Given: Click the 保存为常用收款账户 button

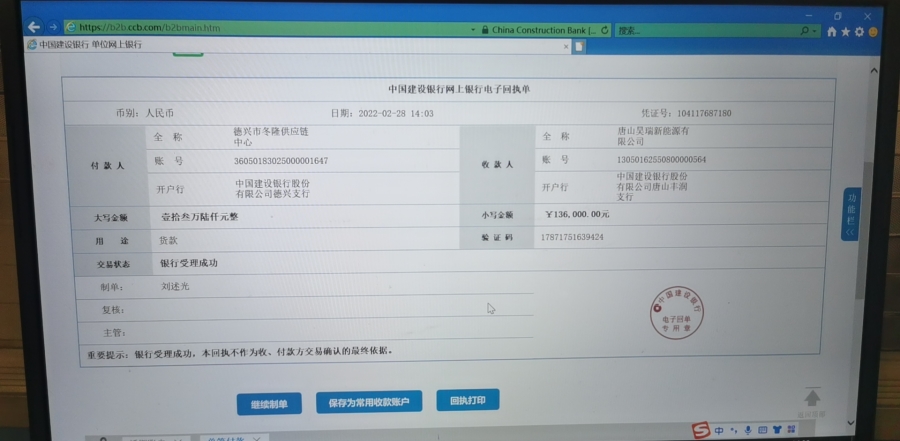Looking at the screenshot, I should [x=369, y=402].
